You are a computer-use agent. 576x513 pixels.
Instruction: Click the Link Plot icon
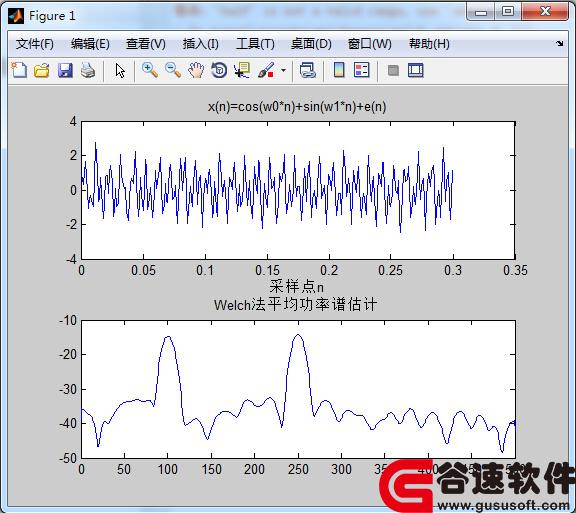(307, 70)
